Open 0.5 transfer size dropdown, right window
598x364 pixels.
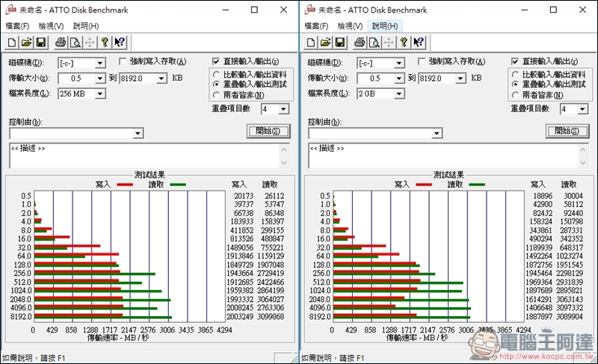pos(399,78)
